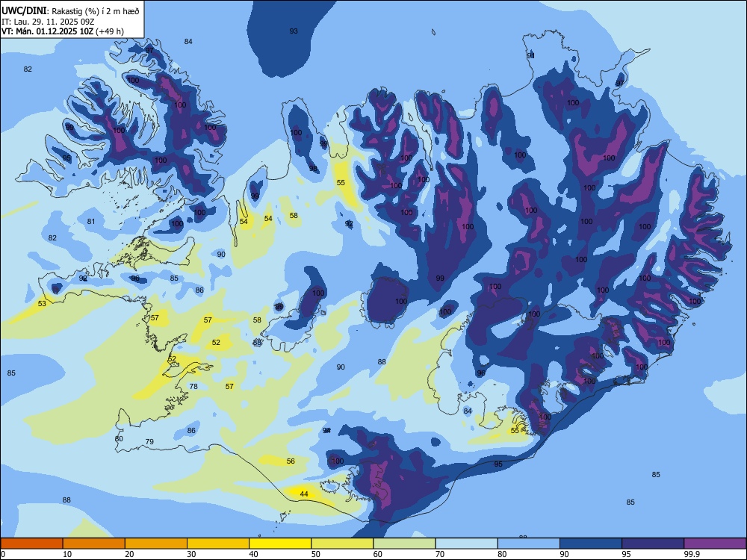Click the 30–40 amber legend swatch

218,544
